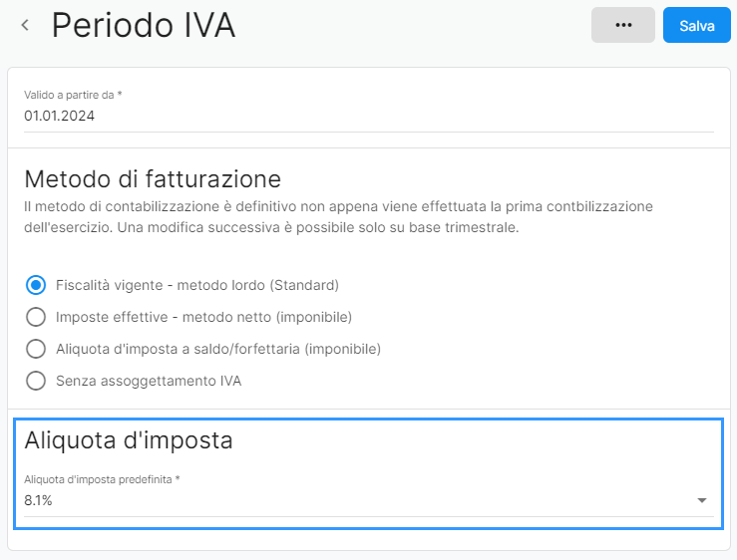The image size is (737, 560).
Task: Click the 'Metodo di fatturazione' heading
Action: (x=153, y=179)
